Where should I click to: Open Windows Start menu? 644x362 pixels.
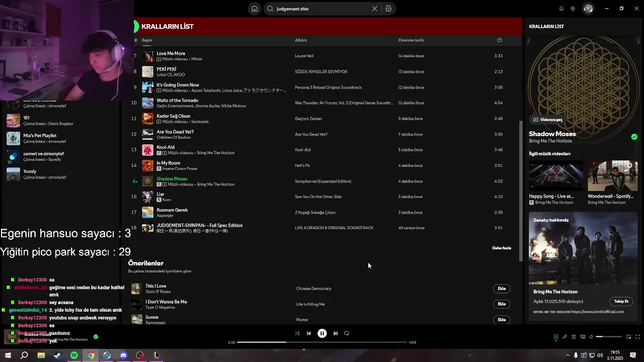tap(8, 355)
